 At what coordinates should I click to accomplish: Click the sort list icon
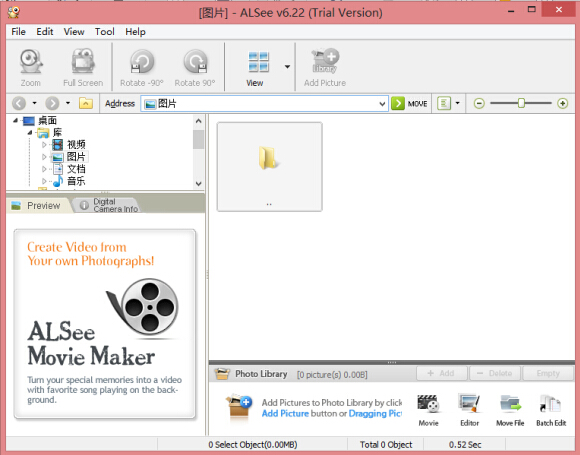[x=444, y=103]
